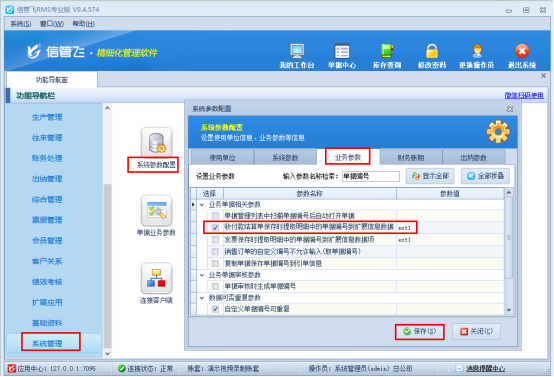Open 窗口(W) menu

tap(52, 24)
